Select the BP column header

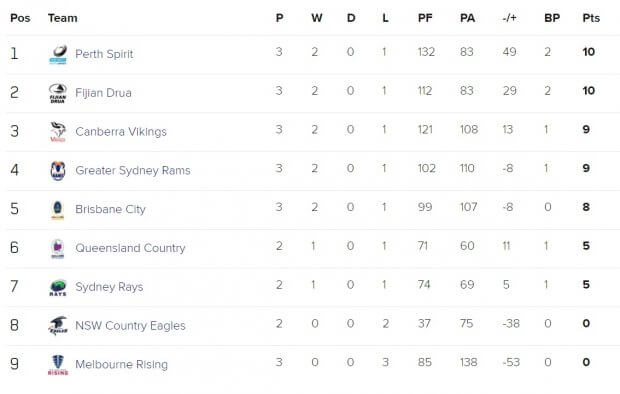[x=552, y=18]
